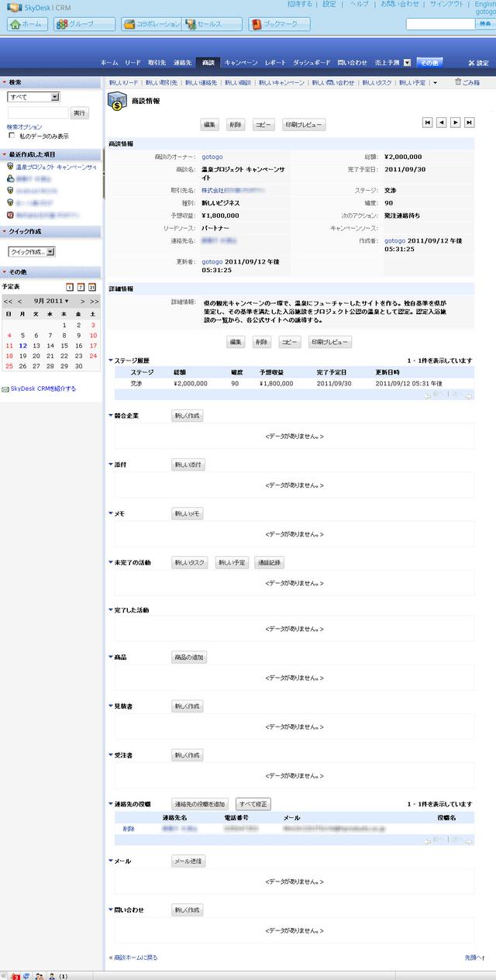
Task: Show the month view calendar icon (31)
Action: pos(92,287)
